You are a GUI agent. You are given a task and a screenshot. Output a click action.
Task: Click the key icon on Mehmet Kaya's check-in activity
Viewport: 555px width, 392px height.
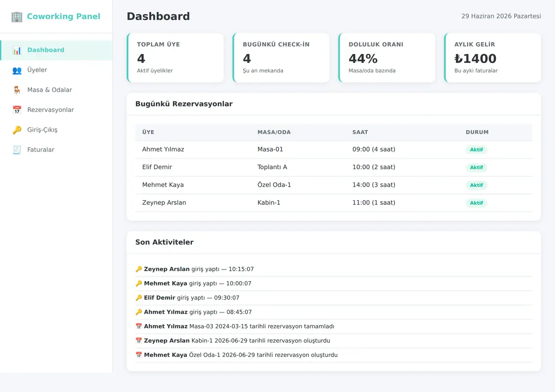[139, 283]
